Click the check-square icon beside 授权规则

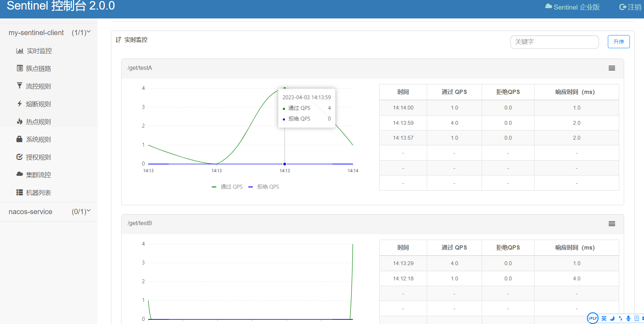point(19,157)
